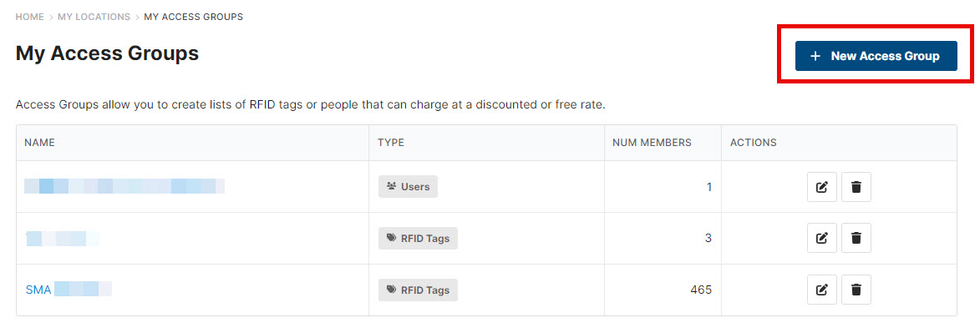This screenshot has width=980, height=333.
Task: Click the Users type badge
Action: click(x=409, y=186)
